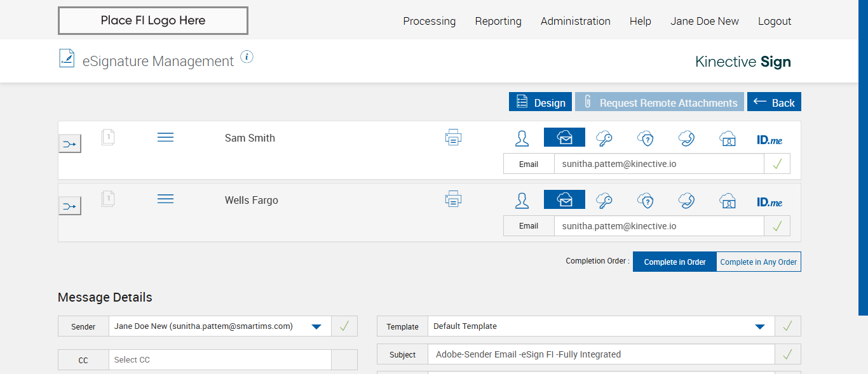Select Complete in Any Order option
Screen dimensions: 868x374
[758, 262]
